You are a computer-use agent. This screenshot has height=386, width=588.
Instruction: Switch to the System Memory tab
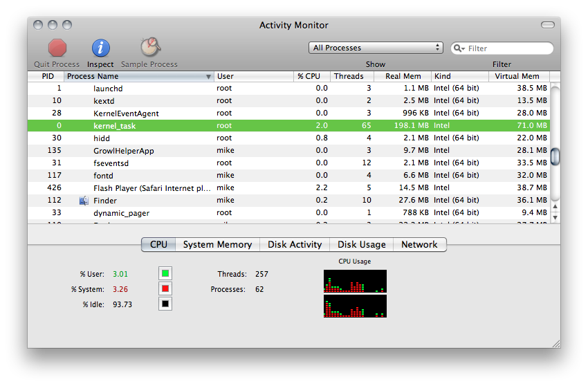(x=217, y=245)
